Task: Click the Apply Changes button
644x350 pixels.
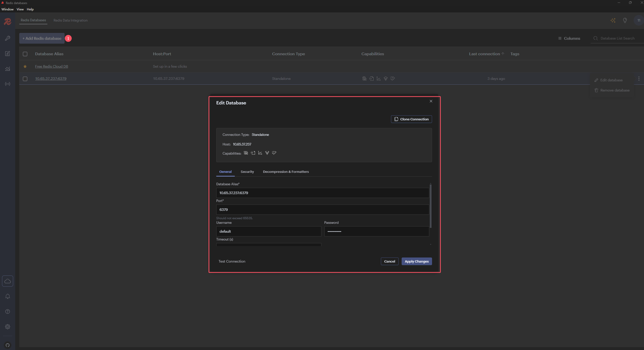Action: pos(417,262)
